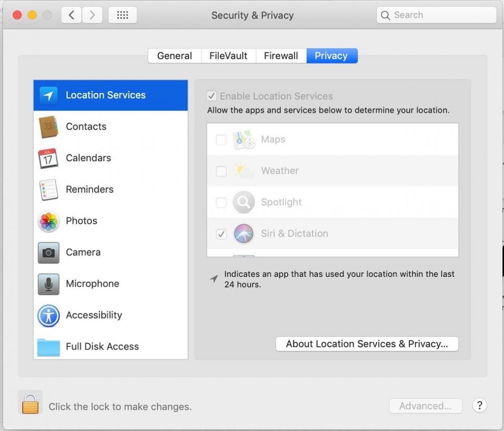This screenshot has height=431, width=504.
Task: Choose the Accessibility icon
Action: tap(49, 315)
